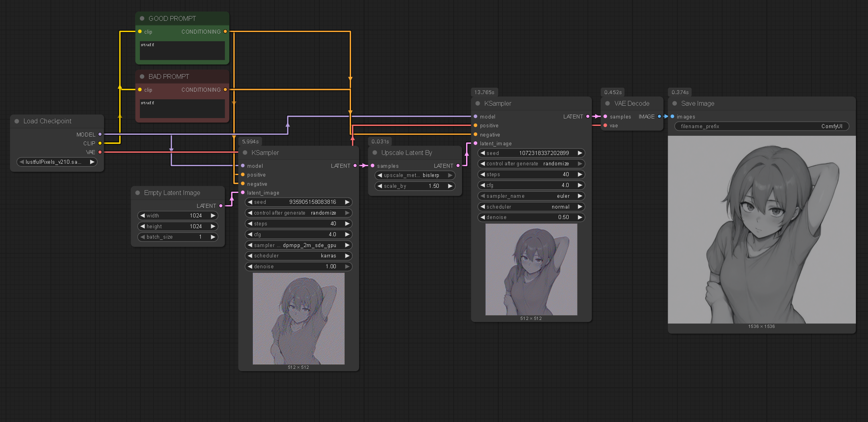Open the euler sampler_name dropdown
The height and width of the screenshot is (422, 868).
(531, 196)
